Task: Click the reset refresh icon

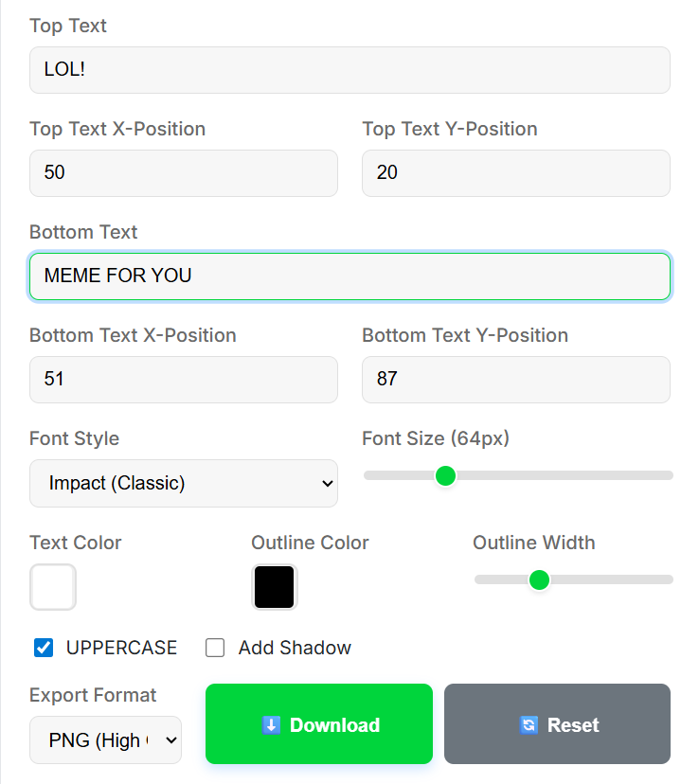Action: pyautogui.click(x=529, y=725)
